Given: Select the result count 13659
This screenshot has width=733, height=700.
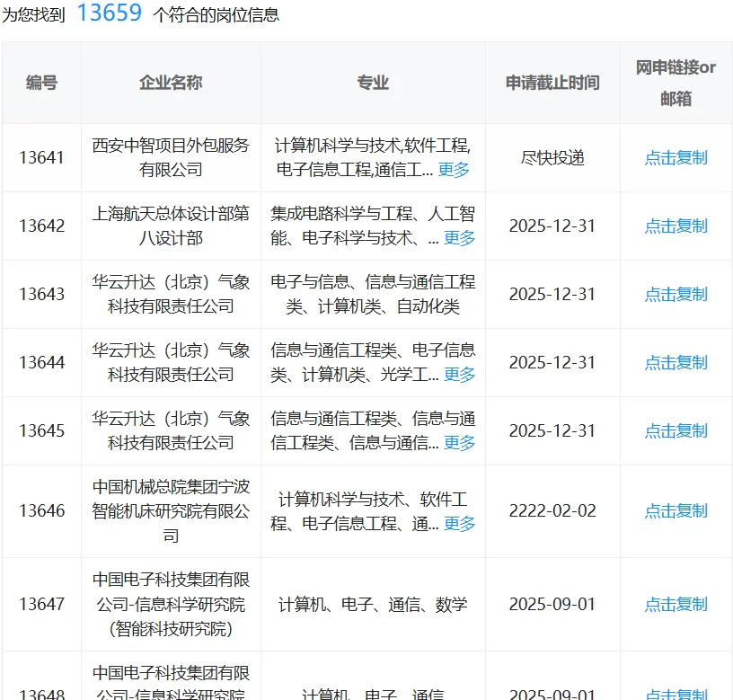Looking at the screenshot, I should (110, 13).
